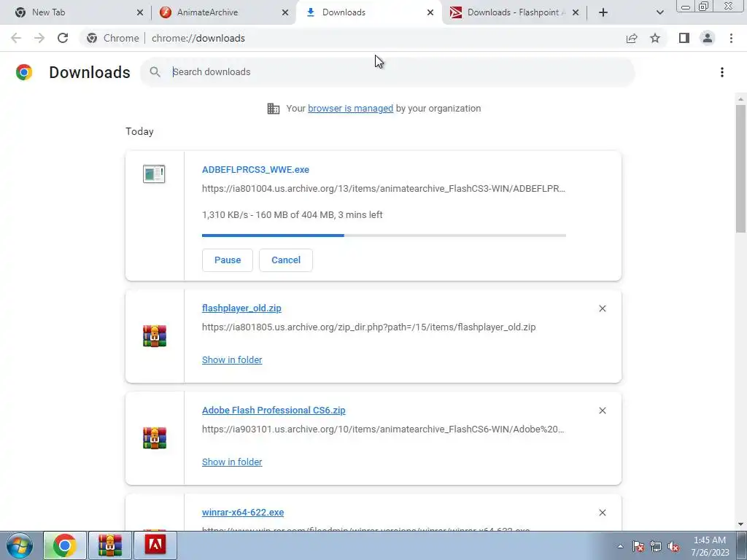Click the animatearchive_FlashCS3-WIN source URL text

point(384,189)
